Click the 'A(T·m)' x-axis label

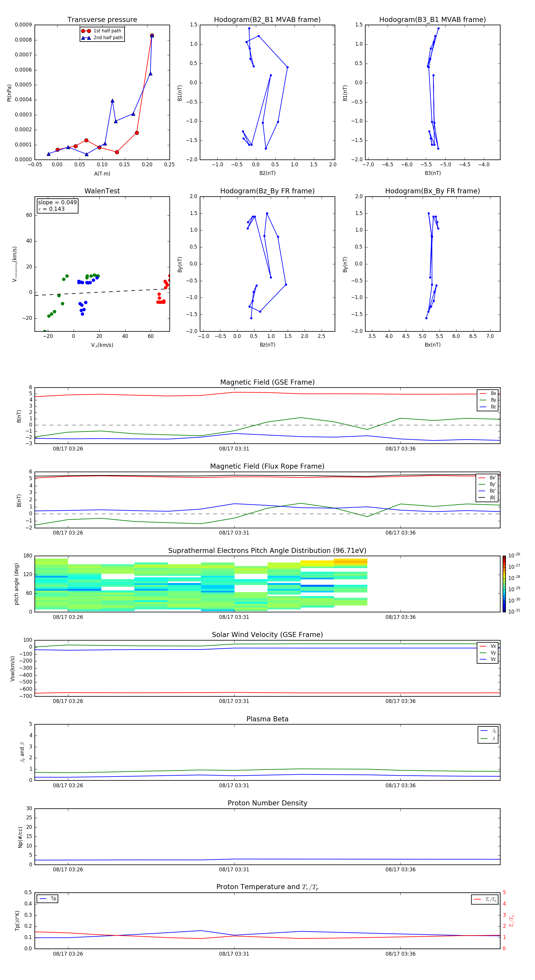pyautogui.click(x=102, y=173)
